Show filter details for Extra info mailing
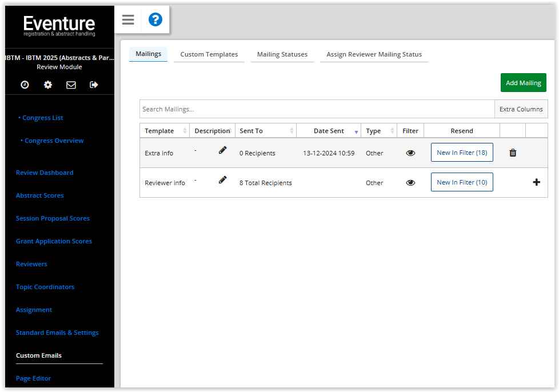This screenshot has height=392, width=559. coord(410,153)
